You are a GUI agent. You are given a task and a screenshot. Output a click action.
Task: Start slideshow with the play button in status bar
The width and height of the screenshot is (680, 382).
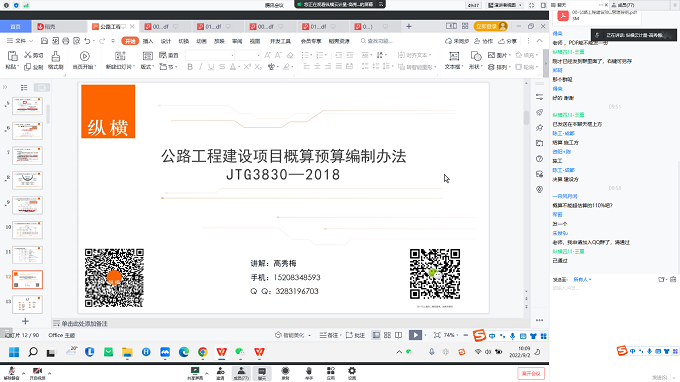click(415, 335)
